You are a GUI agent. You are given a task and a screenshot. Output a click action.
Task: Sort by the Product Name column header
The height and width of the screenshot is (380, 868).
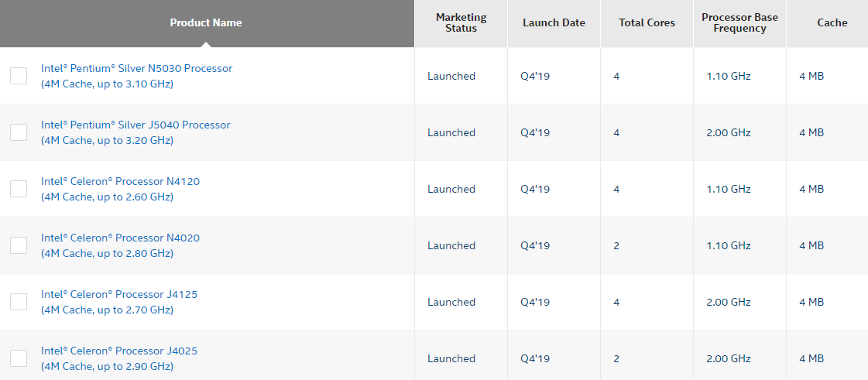pos(206,22)
